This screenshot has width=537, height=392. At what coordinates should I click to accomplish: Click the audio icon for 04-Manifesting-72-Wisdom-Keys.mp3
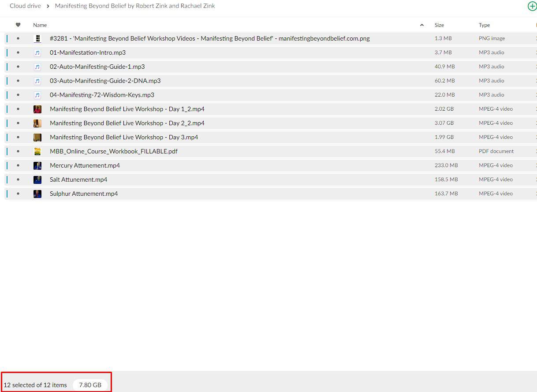[37, 95]
